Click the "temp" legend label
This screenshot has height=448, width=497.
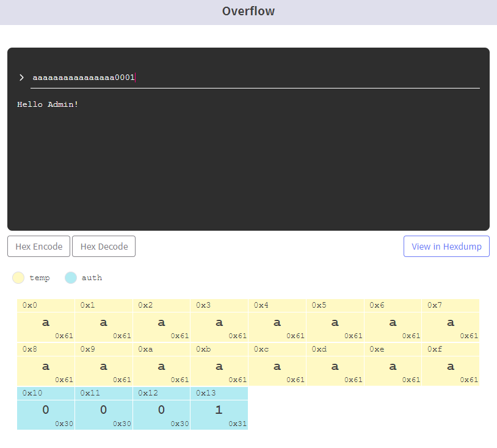pos(40,278)
